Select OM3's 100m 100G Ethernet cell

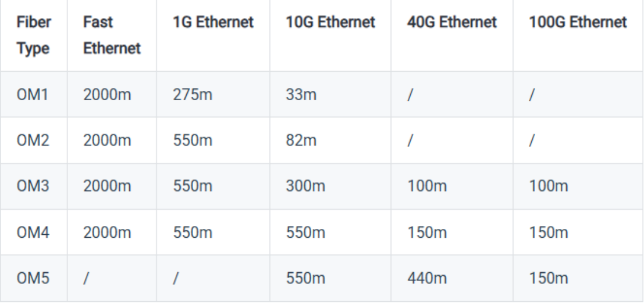click(549, 186)
